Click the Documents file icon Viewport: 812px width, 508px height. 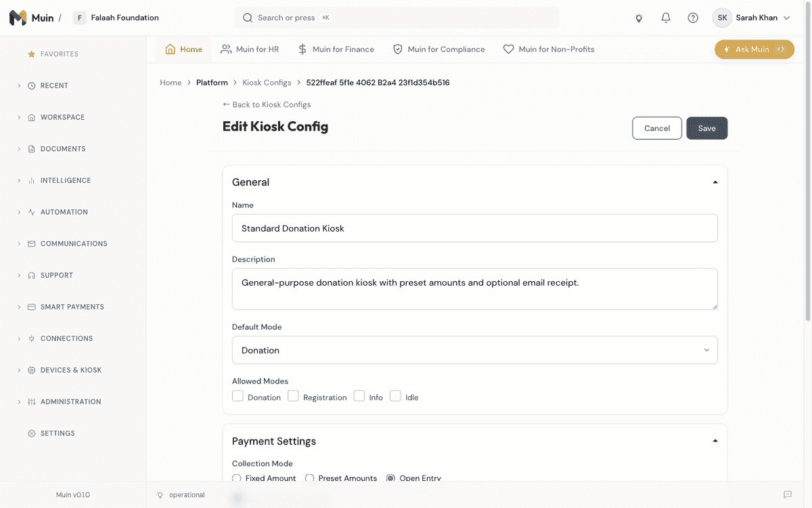click(31, 149)
